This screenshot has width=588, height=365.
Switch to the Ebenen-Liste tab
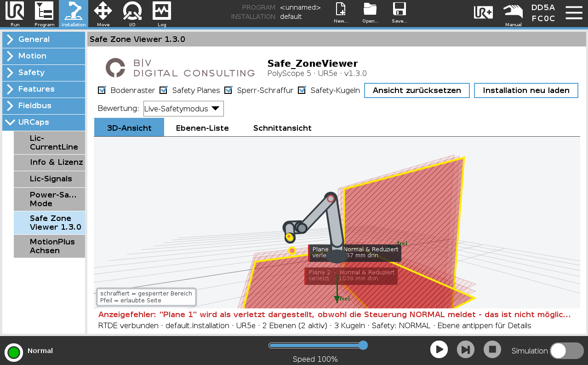pos(202,127)
